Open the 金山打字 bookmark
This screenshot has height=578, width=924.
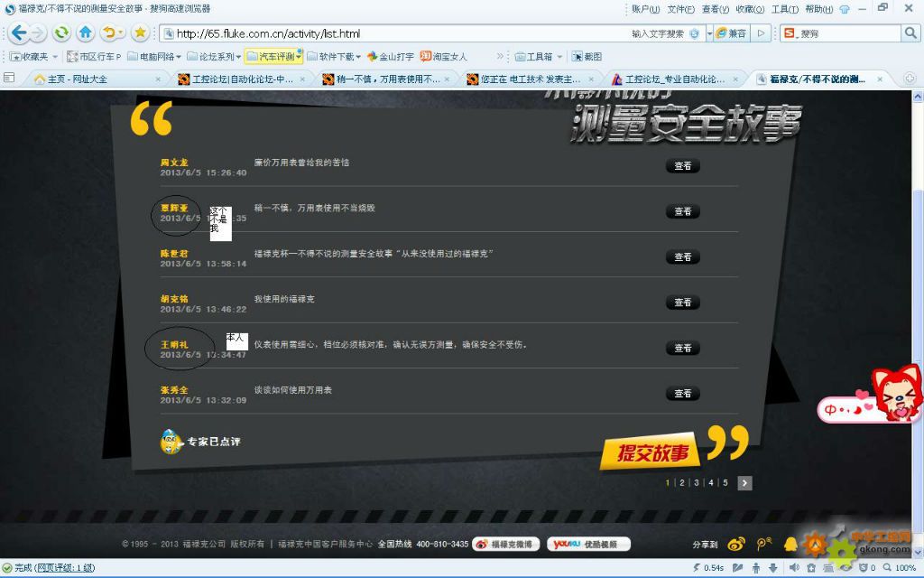coord(390,57)
